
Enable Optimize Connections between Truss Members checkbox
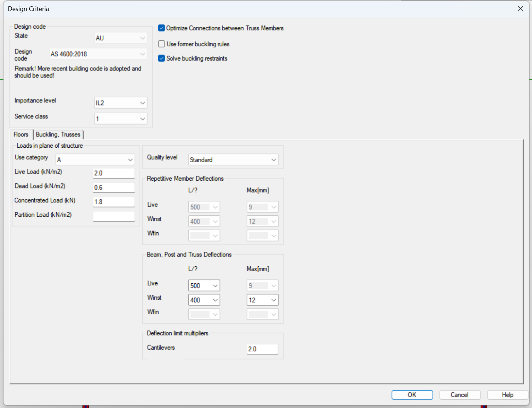(x=161, y=28)
